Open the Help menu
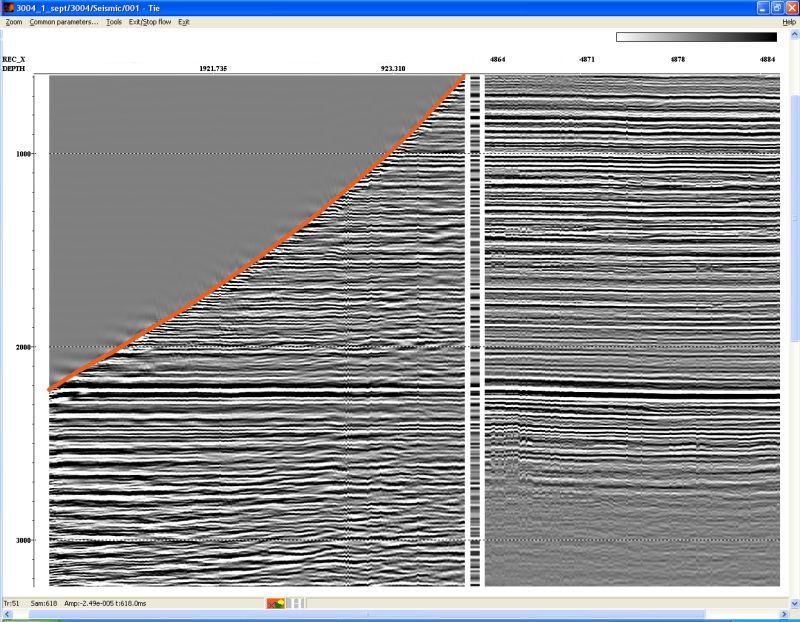This screenshot has height=622, width=800. point(789,22)
